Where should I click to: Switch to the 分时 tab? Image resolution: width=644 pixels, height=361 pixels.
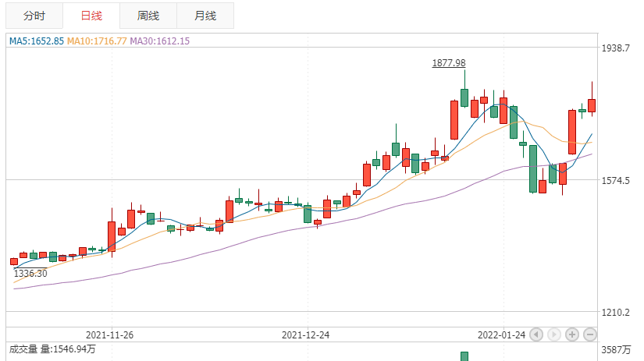[x=34, y=16]
